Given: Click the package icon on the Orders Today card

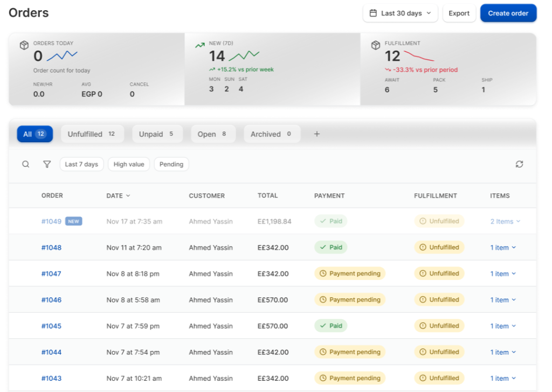Looking at the screenshot, I should [x=24, y=44].
